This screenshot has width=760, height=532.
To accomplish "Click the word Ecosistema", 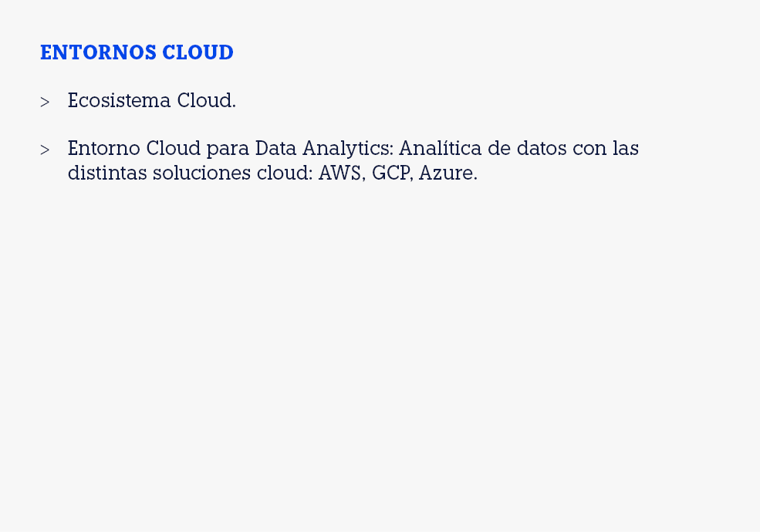I will tap(119, 101).
